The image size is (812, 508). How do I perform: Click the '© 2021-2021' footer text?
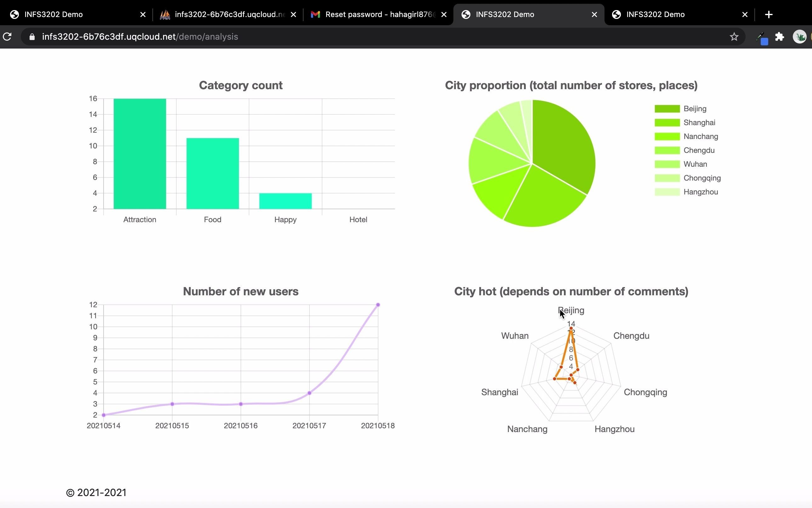coord(96,493)
